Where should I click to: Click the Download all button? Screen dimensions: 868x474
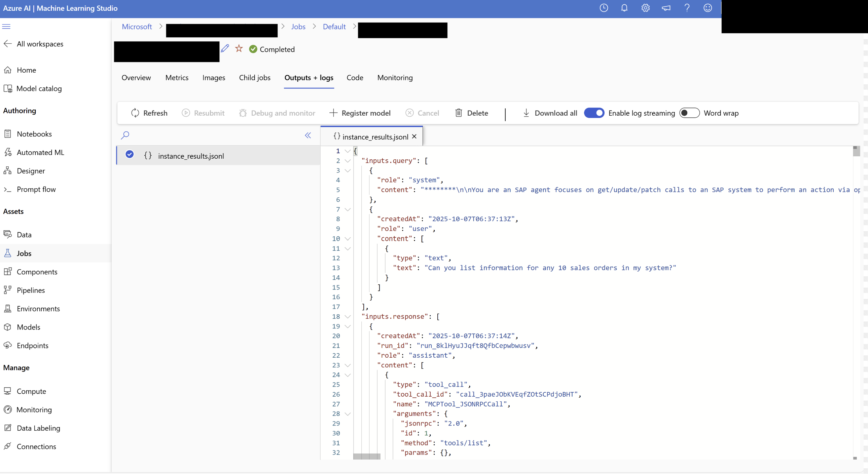pyautogui.click(x=550, y=113)
